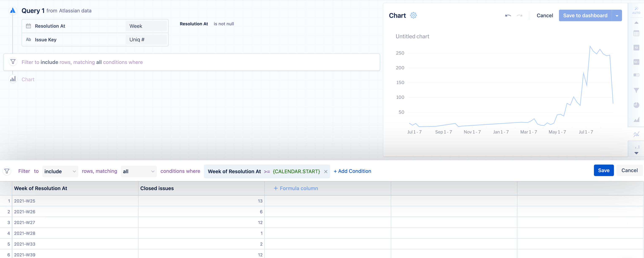Expand Save to dashboard dropdown arrow
This screenshot has height=258, width=644.
(617, 15)
